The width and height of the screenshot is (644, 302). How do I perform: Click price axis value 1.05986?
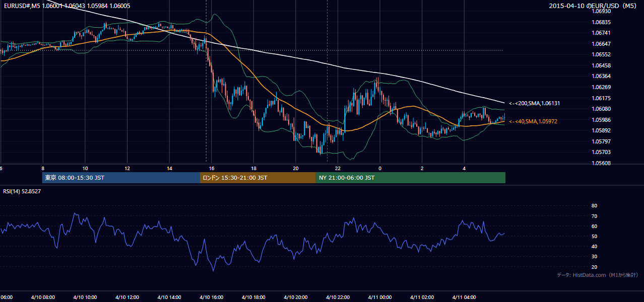[602, 120]
